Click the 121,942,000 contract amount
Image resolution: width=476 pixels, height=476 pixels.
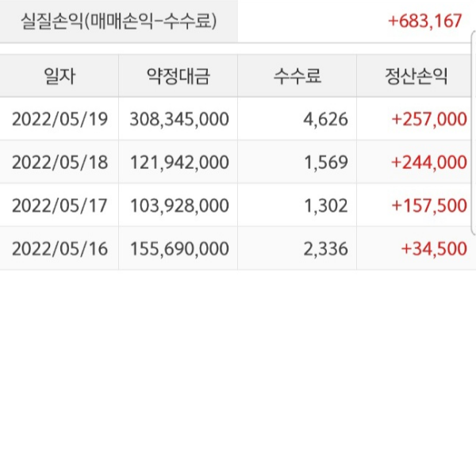[x=178, y=163]
